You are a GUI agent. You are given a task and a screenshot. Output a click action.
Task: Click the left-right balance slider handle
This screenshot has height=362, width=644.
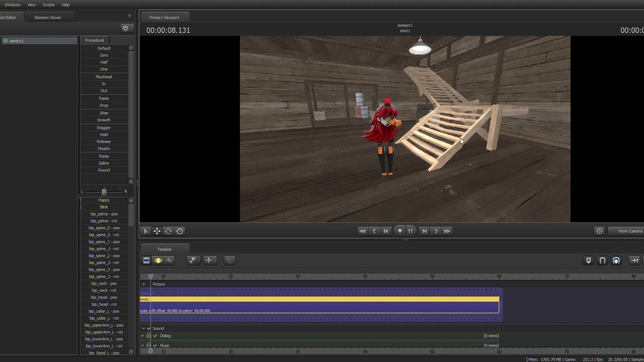coord(104,192)
